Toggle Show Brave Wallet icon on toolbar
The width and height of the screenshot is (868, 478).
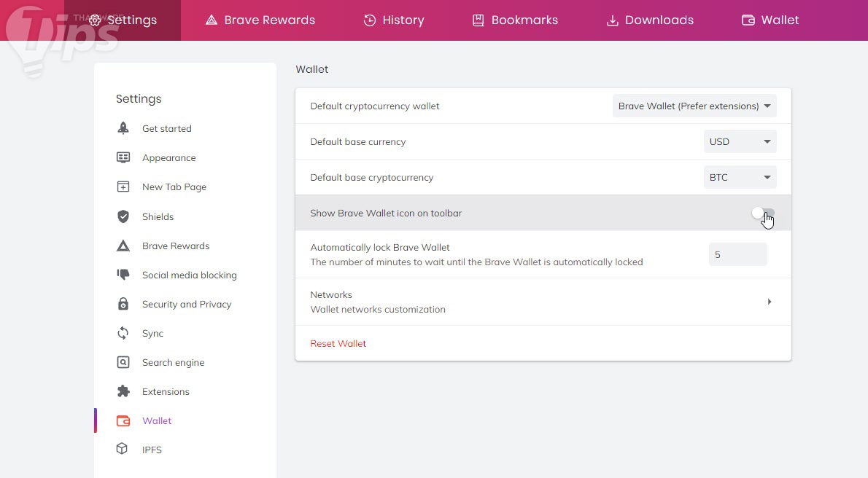pyautogui.click(x=763, y=213)
